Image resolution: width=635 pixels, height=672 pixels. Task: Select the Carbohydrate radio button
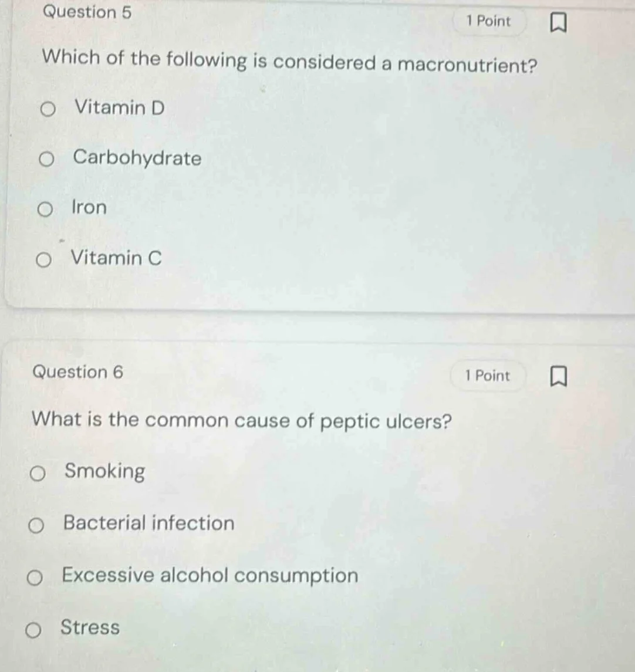(x=49, y=159)
